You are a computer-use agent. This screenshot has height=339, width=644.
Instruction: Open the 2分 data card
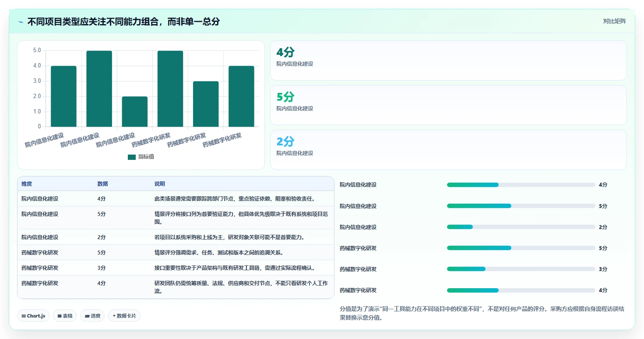448,150
